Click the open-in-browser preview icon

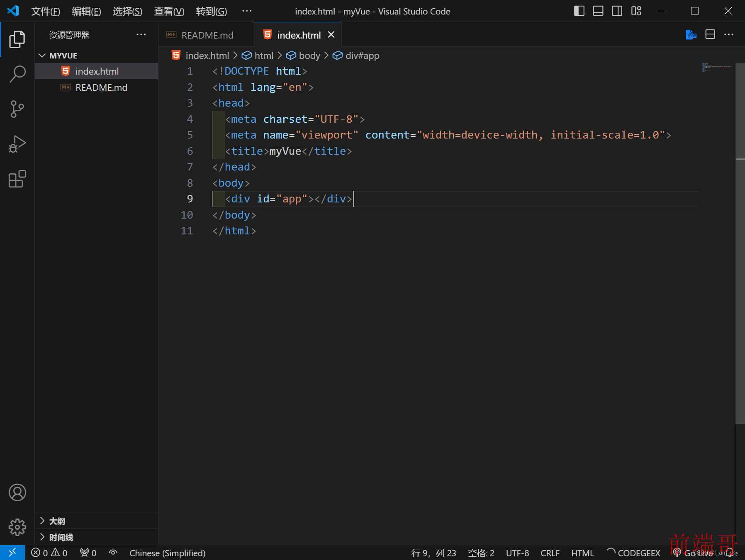point(691,35)
